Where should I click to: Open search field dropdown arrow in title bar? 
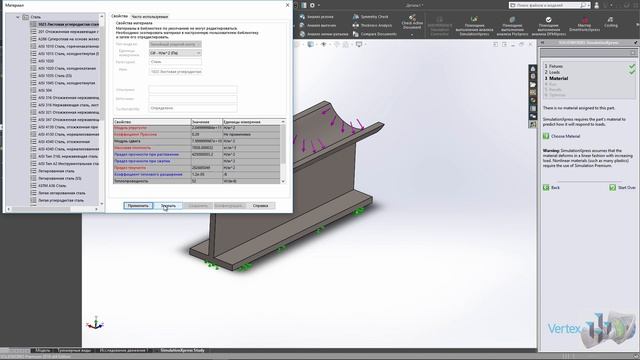click(x=588, y=5)
